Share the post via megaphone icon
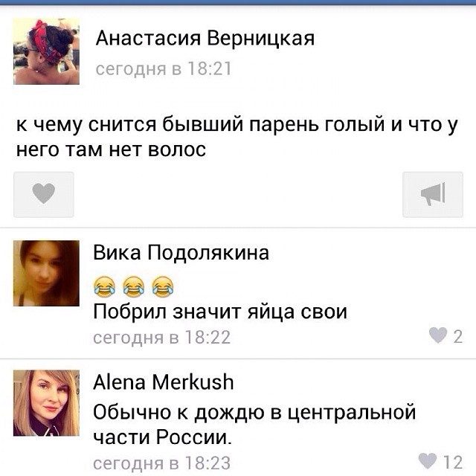476x476 pixels. [433, 194]
